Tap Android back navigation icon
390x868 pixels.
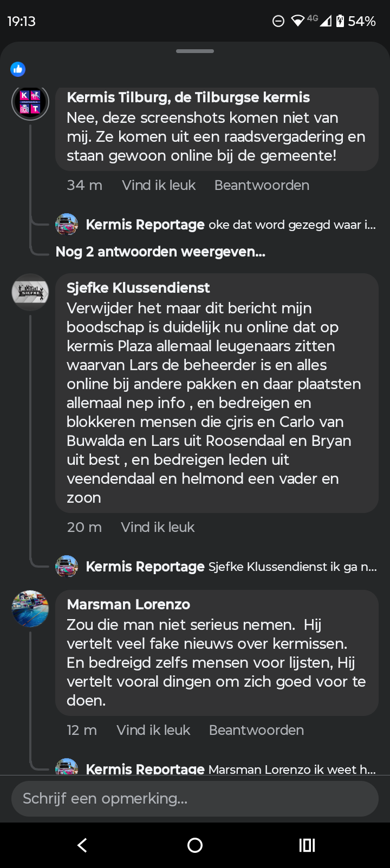coord(82,845)
